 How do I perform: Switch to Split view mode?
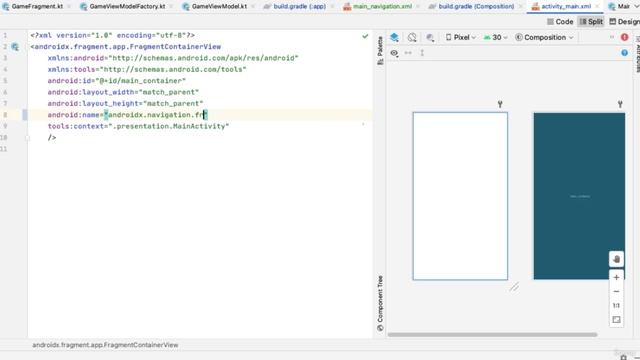(591, 22)
